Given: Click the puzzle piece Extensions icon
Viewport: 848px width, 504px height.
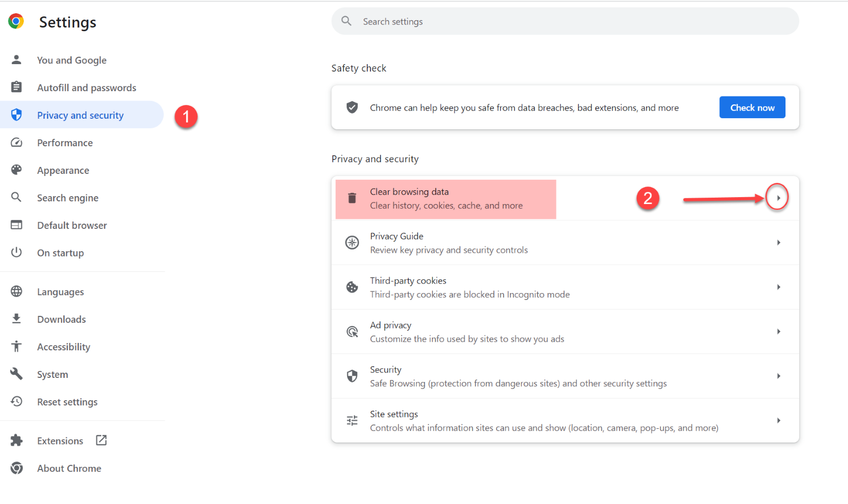Looking at the screenshot, I should pos(16,440).
